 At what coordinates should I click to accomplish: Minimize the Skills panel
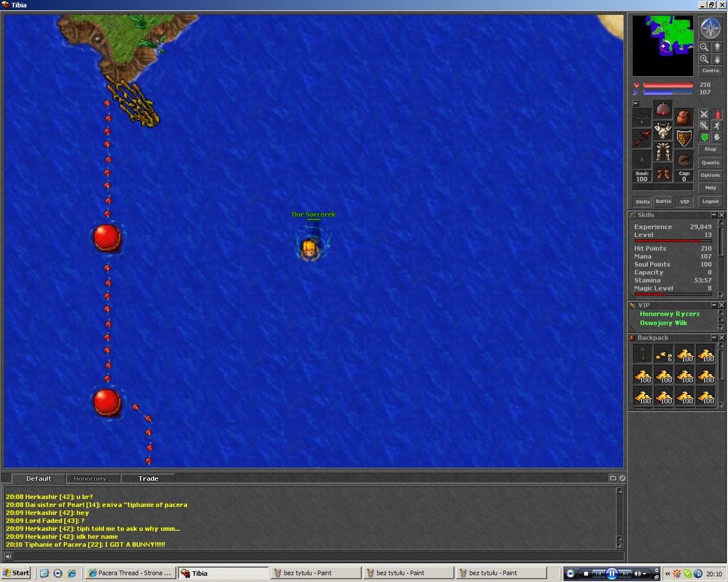(x=714, y=215)
